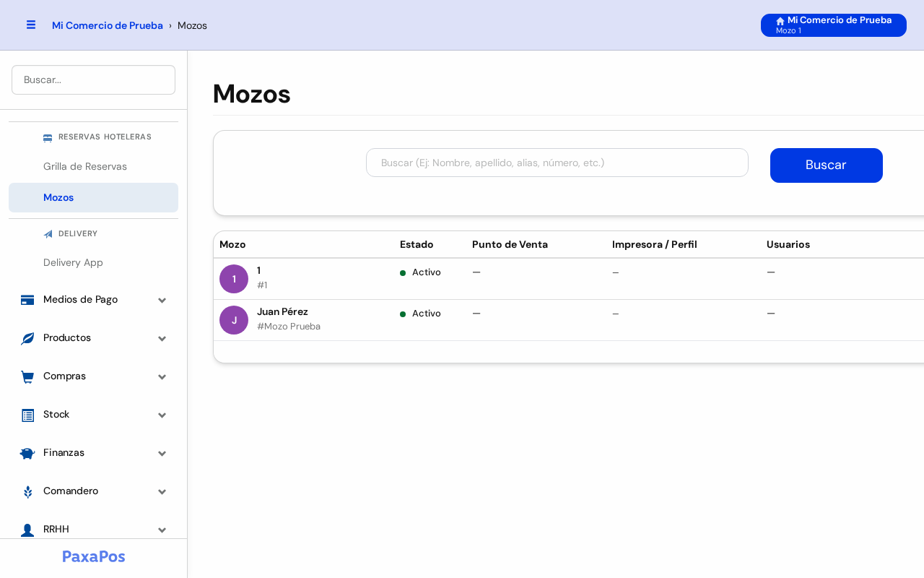This screenshot has height=578, width=924.
Task: Click the Comandero wheat icon
Action: pyautogui.click(x=27, y=491)
